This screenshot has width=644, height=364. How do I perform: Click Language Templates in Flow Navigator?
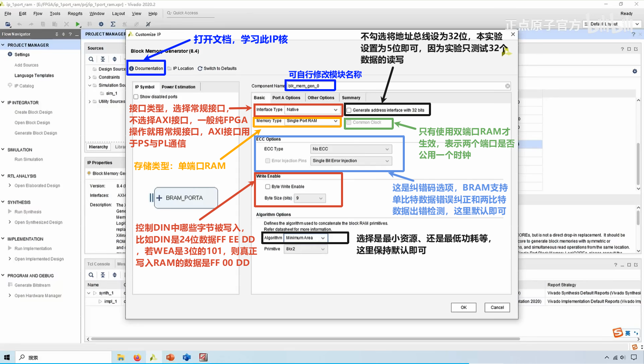tap(34, 76)
